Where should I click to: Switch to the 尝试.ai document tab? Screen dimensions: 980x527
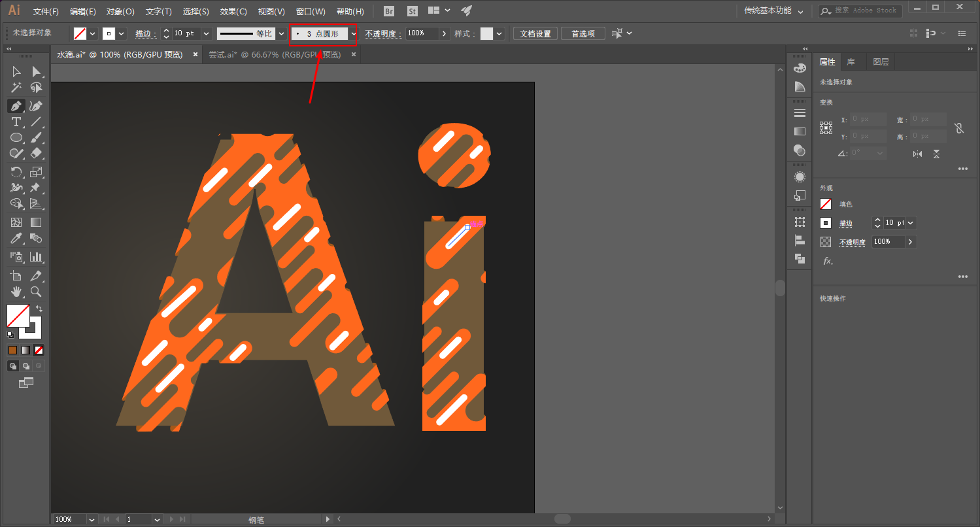click(x=275, y=55)
